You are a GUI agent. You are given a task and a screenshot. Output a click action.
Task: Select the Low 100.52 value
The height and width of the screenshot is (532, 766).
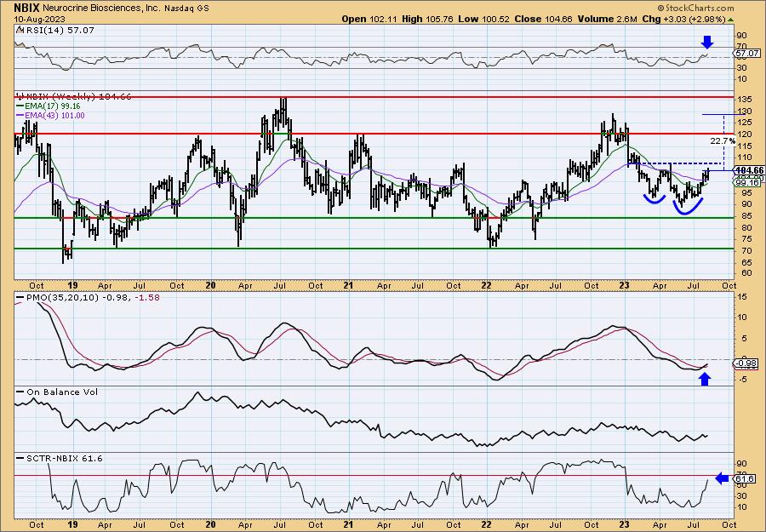[483, 19]
